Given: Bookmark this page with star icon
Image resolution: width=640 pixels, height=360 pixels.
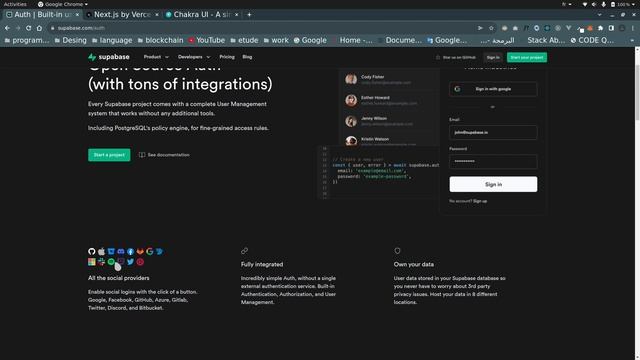Looking at the screenshot, I should [491, 28].
